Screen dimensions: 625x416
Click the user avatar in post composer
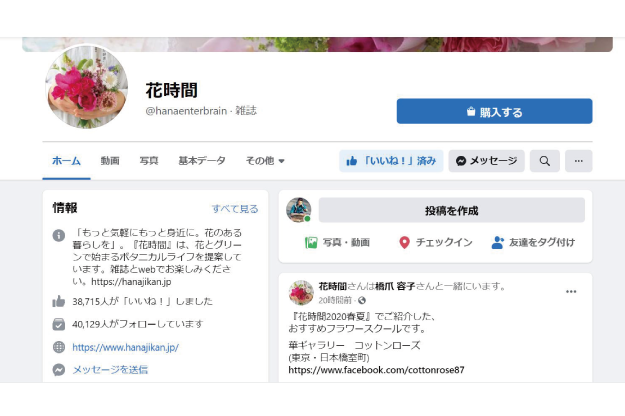(x=299, y=210)
